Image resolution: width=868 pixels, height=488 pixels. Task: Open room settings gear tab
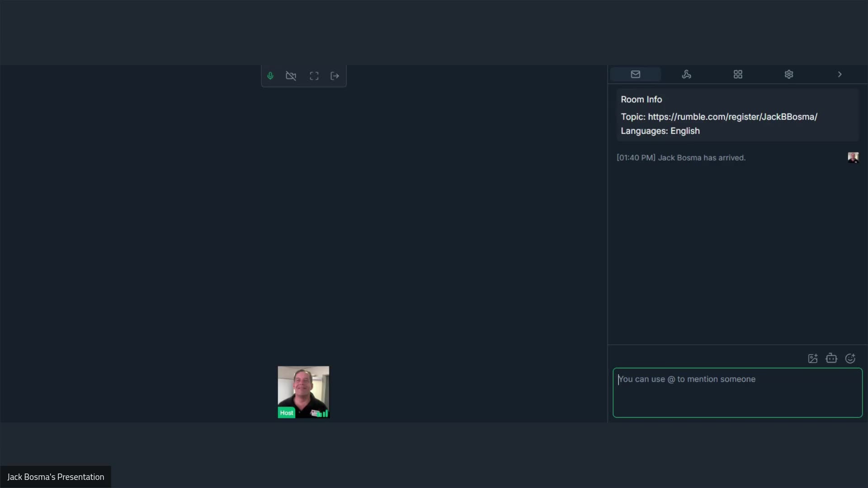(x=789, y=74)
